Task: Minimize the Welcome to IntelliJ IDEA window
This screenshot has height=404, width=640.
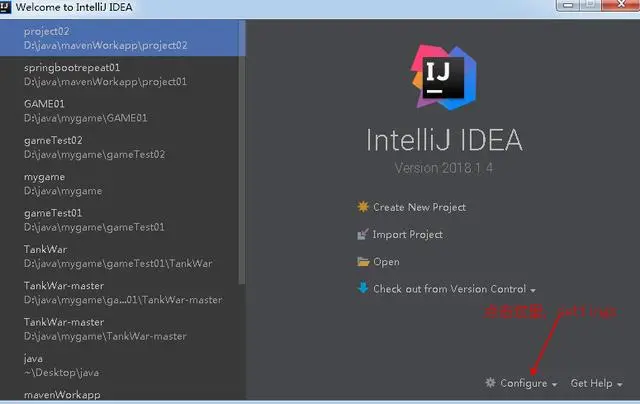Action: [x=568, y=5]
